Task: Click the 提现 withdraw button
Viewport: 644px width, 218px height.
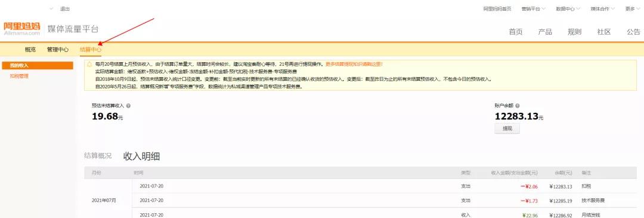Action: pos(507,128)
